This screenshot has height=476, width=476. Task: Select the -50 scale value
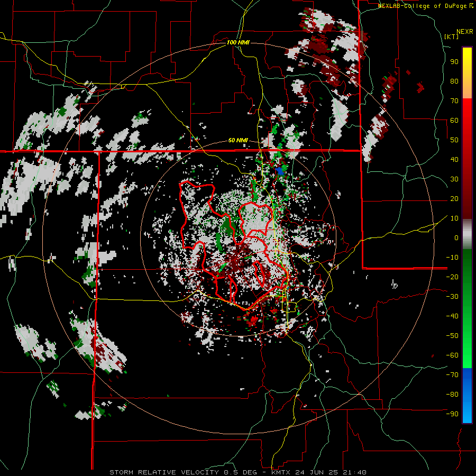452,335
